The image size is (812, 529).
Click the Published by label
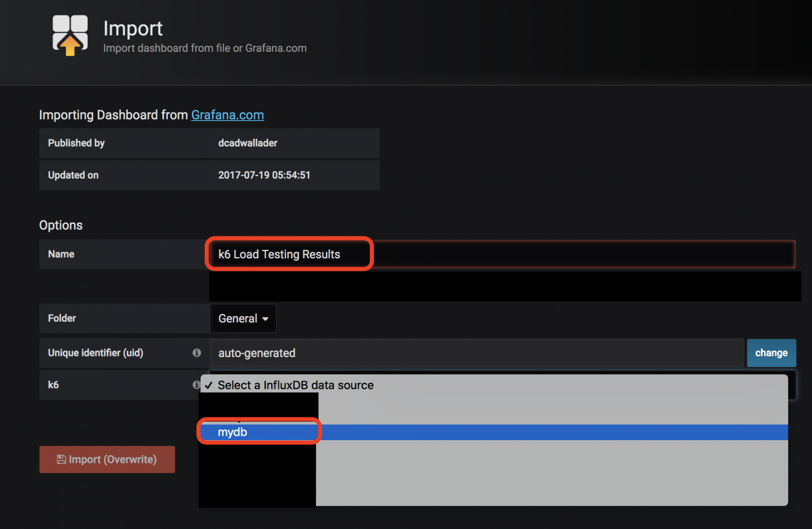pyautogui.click(x=76, y=143)
